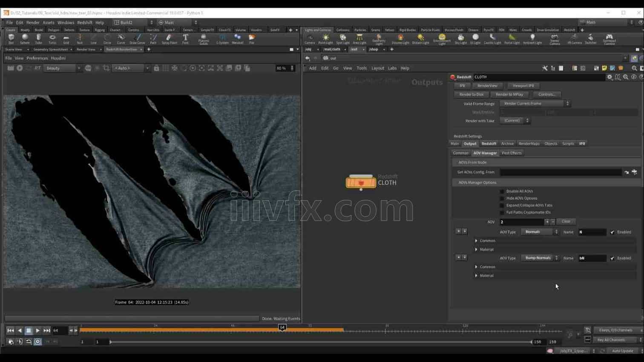Add an Area Light from the shelf
Viewport: 644px width, 362px height.
click(359, 39)
